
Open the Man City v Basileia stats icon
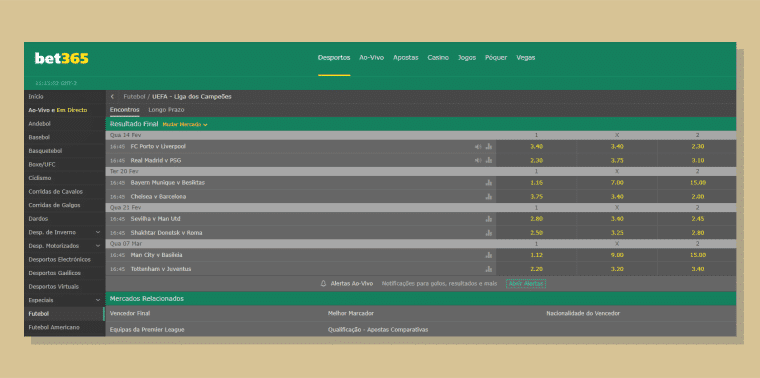[489, 255]
